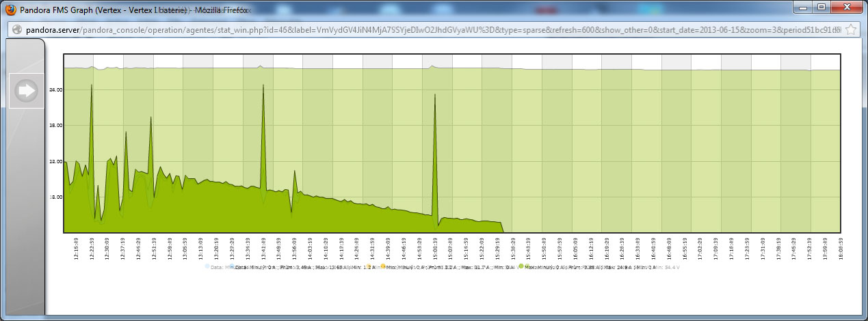Click the 22.00 y-axis value
The width and height of the screenshot is (868, 321).
click(x=55, y=161)
